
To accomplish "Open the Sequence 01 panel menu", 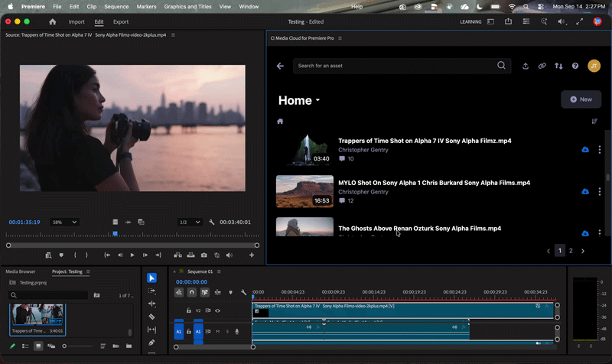I will click(x=219, y=271).
